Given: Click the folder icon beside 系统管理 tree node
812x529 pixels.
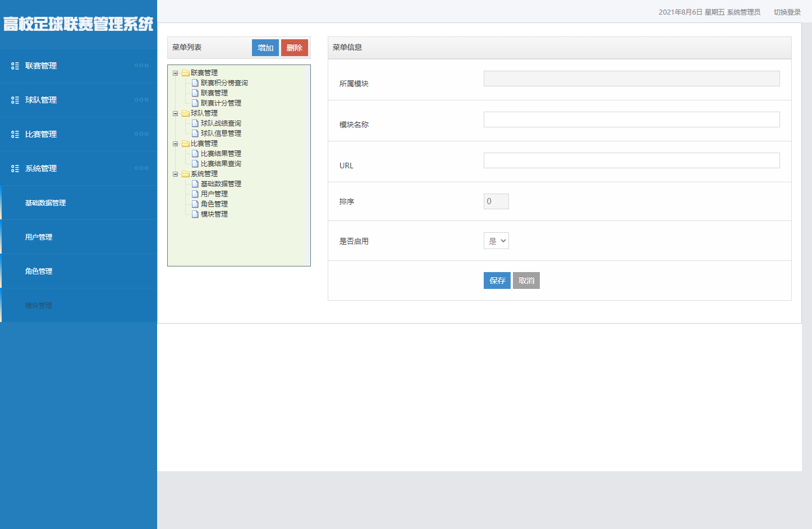Looking at the screenshot, I should click(185, 173).
